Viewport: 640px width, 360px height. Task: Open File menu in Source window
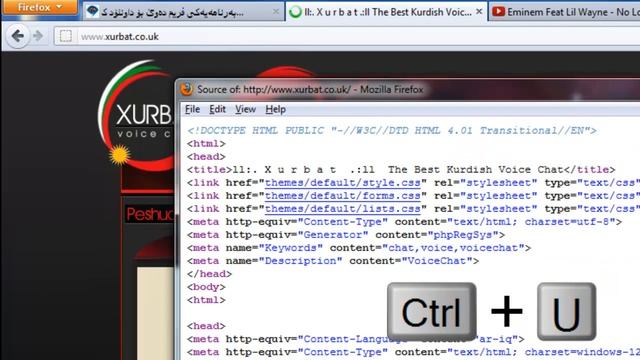pos(192,109)
